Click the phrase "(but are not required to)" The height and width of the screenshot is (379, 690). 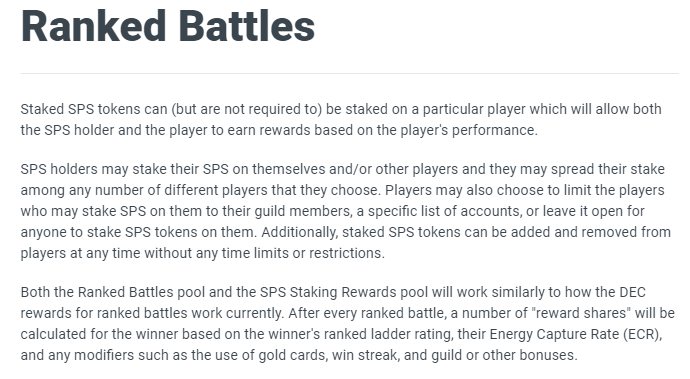(x=246, y=109)
